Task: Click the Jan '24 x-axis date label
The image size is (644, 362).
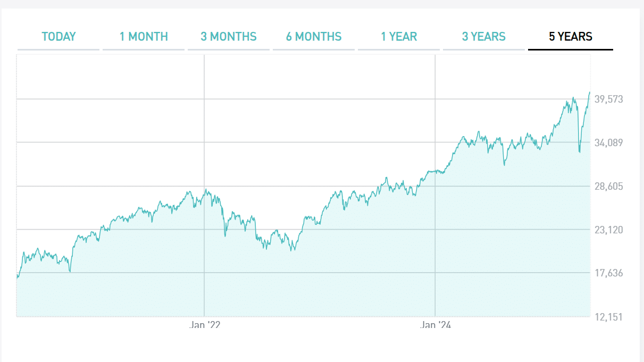Action: tap(435, 324)
